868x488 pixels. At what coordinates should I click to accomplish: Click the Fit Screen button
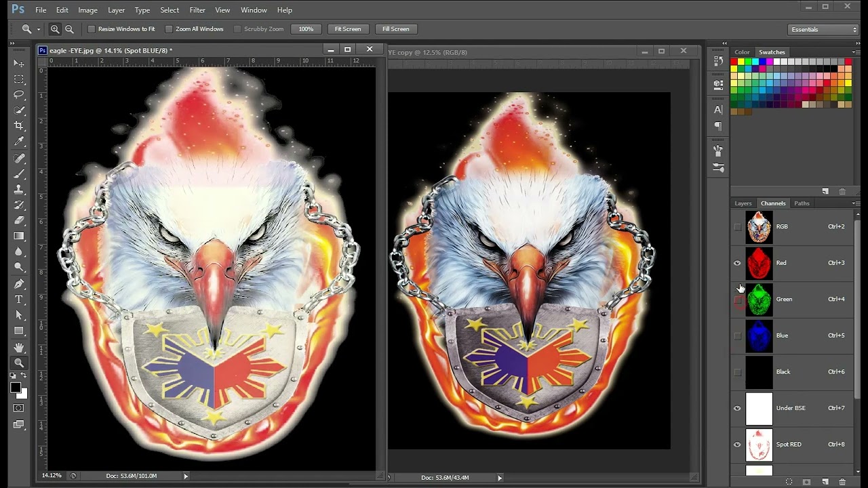(348, 29)
